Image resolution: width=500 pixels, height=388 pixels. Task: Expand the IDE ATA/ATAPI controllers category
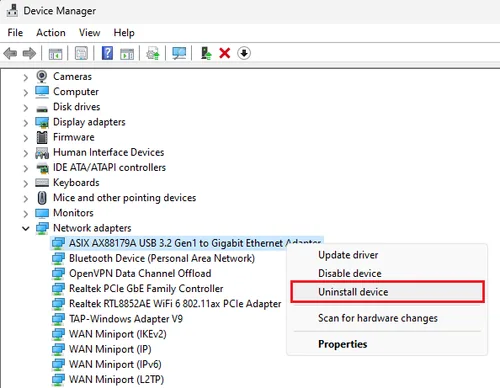(26, 168)
